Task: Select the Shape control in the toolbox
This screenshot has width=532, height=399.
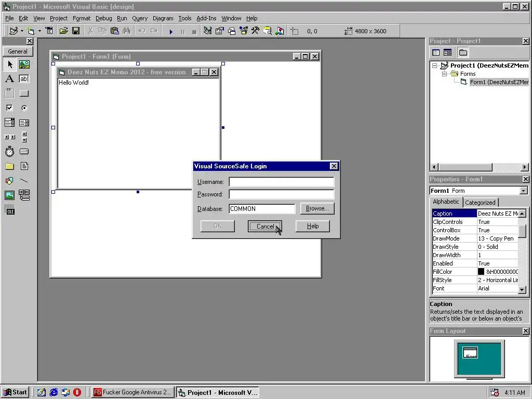Action: pos(9,180)
